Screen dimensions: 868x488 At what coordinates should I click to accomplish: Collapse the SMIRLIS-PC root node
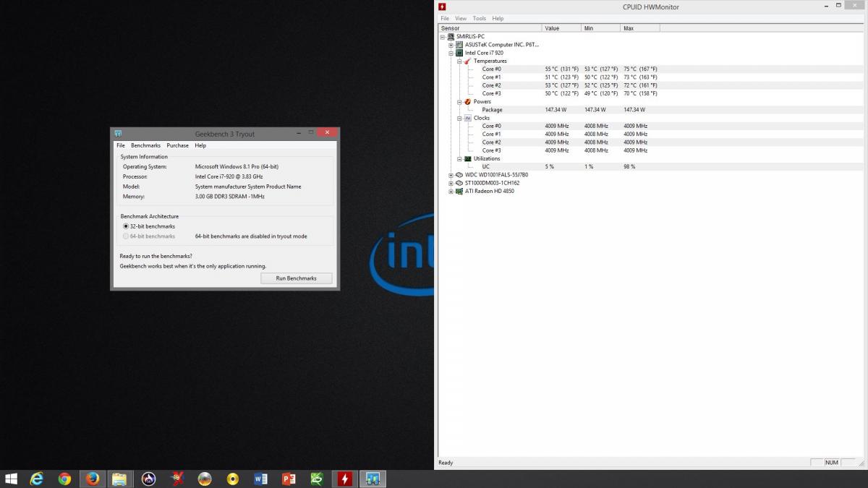[x=442, y=36]
